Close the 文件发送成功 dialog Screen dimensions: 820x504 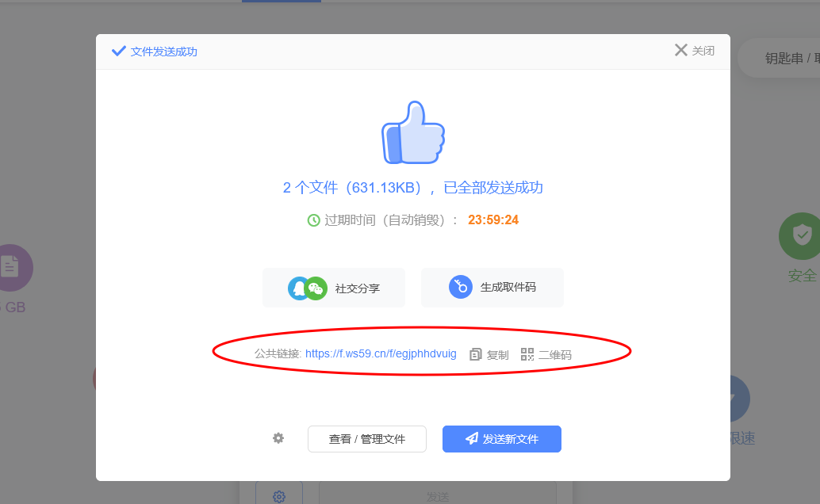coord(694,51)
